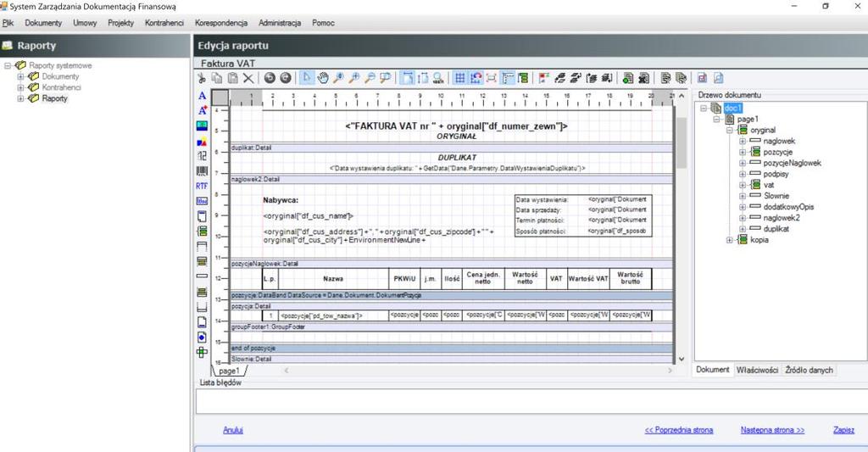Expand the Dokumenty folder in Raporty tree
The width and height of the screenshot is (868, 452).
[x=20, y=76]
